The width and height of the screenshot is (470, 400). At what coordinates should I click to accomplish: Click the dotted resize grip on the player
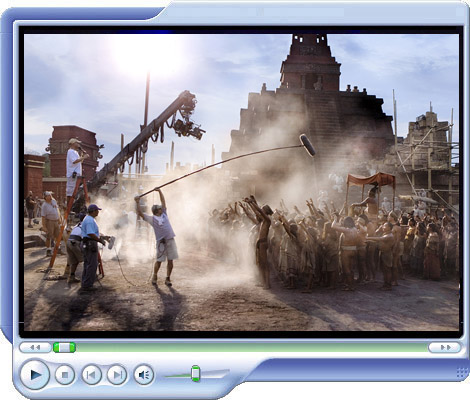(x=462, y=373)
